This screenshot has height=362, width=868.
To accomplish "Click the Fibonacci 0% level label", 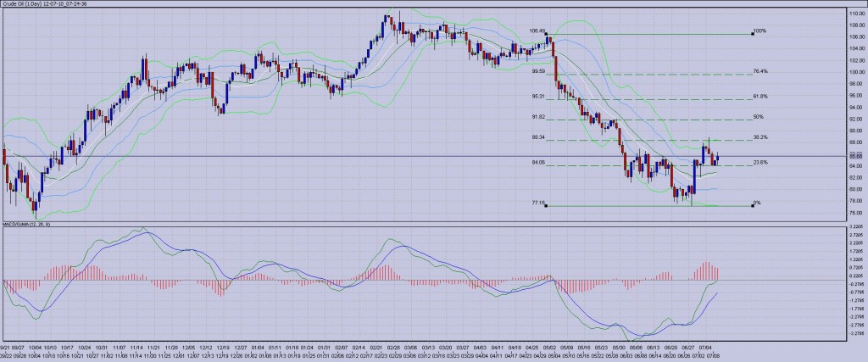I will pyautogui.click(x=758, y=204).
